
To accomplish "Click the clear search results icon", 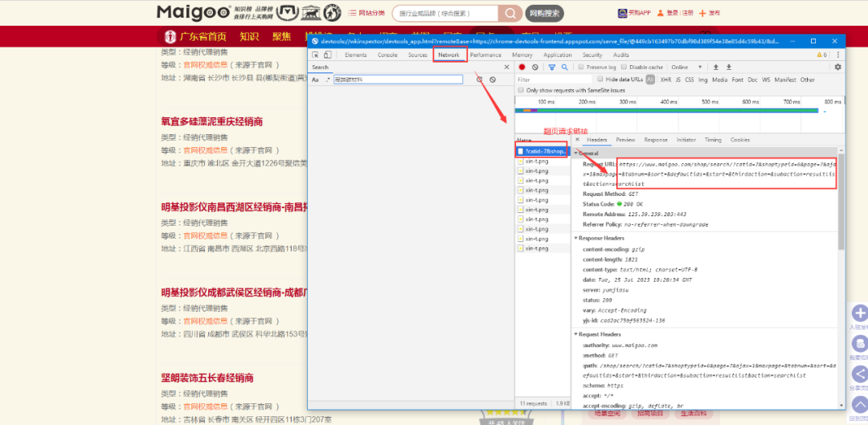I will point(492,80).
